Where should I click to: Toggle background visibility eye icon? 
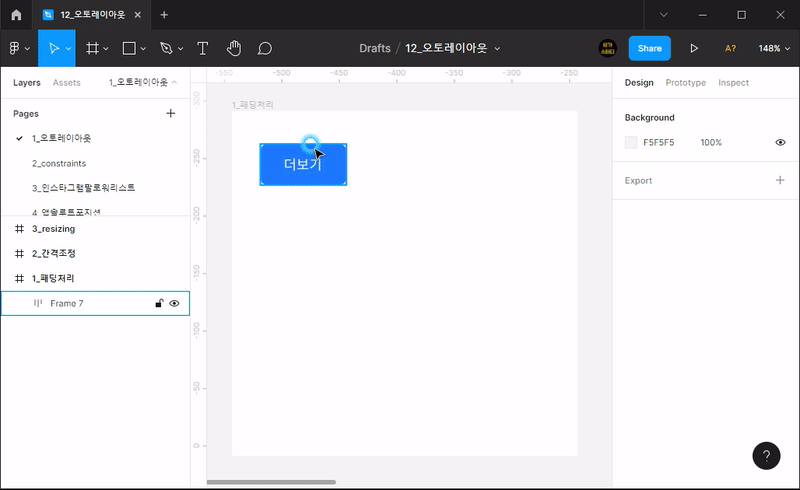tap(780, 142)
